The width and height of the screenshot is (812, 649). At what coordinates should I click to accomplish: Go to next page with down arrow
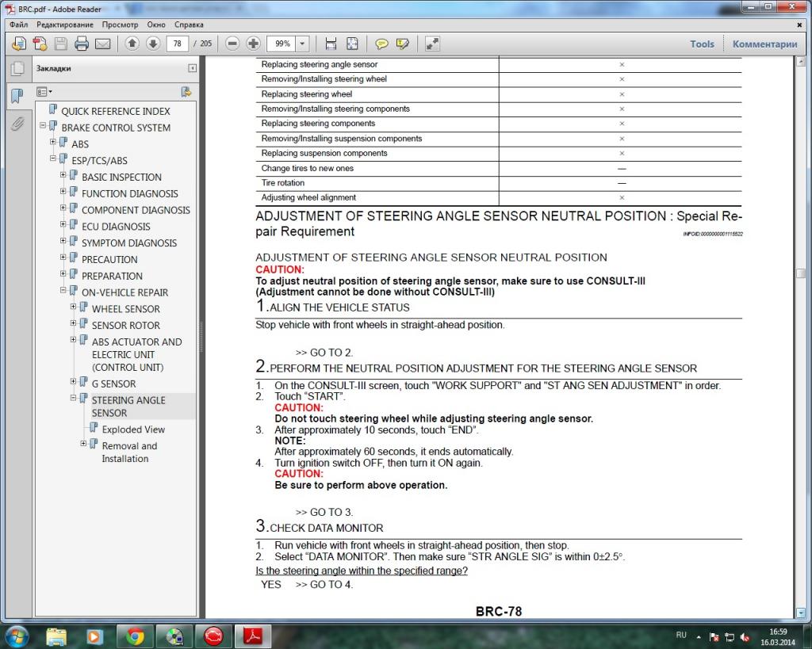click(153, 44)
